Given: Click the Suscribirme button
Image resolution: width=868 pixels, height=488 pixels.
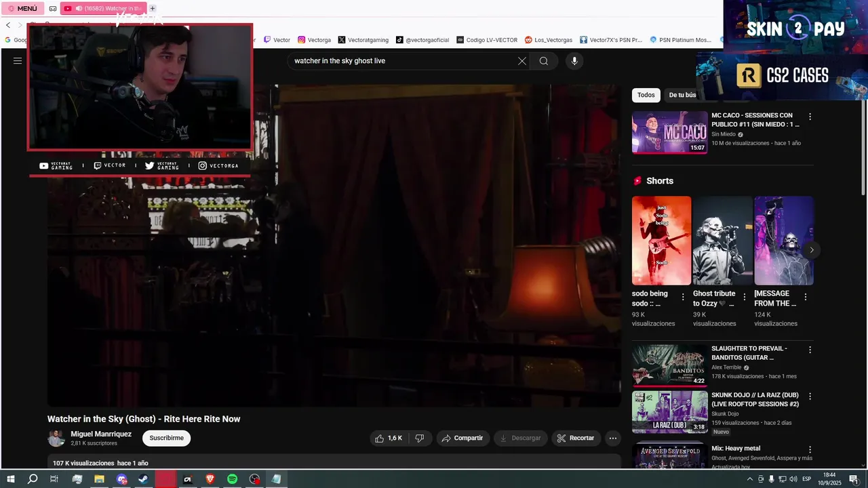Looking at the screenshot, I should point(166,438).
